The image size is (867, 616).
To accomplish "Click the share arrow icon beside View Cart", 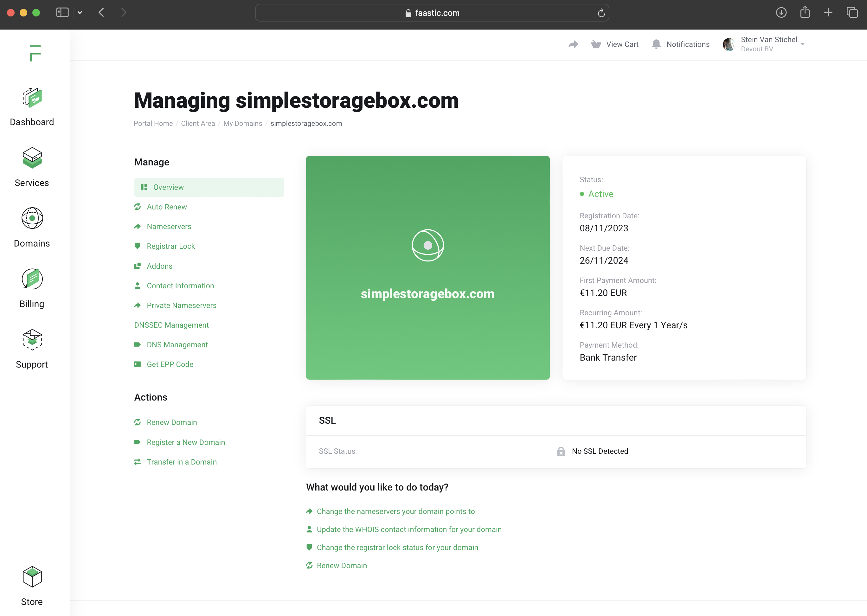I will click(573, 44).
